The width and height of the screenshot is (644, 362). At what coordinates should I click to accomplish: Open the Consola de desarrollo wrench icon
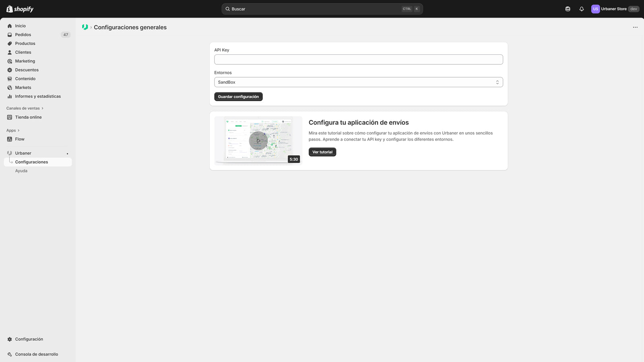10,354
